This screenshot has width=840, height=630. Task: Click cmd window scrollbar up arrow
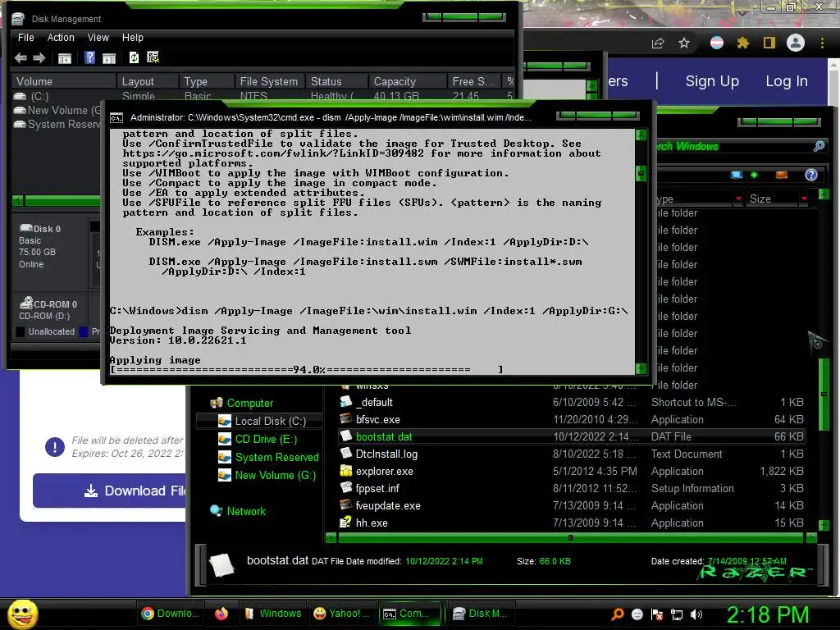[641, 135]
